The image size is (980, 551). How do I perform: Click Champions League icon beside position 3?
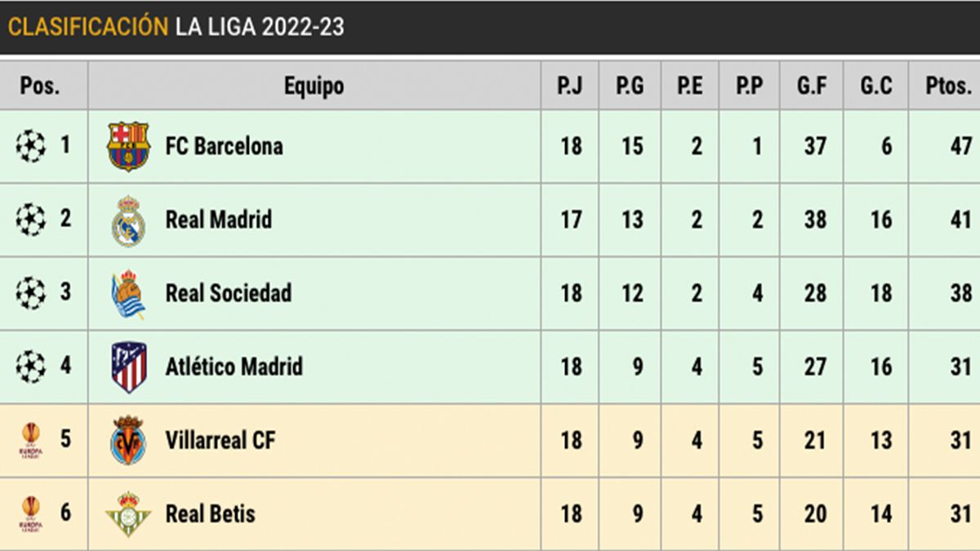(30, 294)
